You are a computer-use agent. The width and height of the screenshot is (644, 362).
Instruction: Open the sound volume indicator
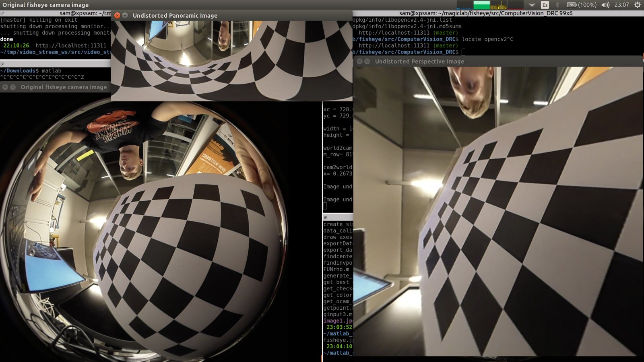click(x=605, y=5)
